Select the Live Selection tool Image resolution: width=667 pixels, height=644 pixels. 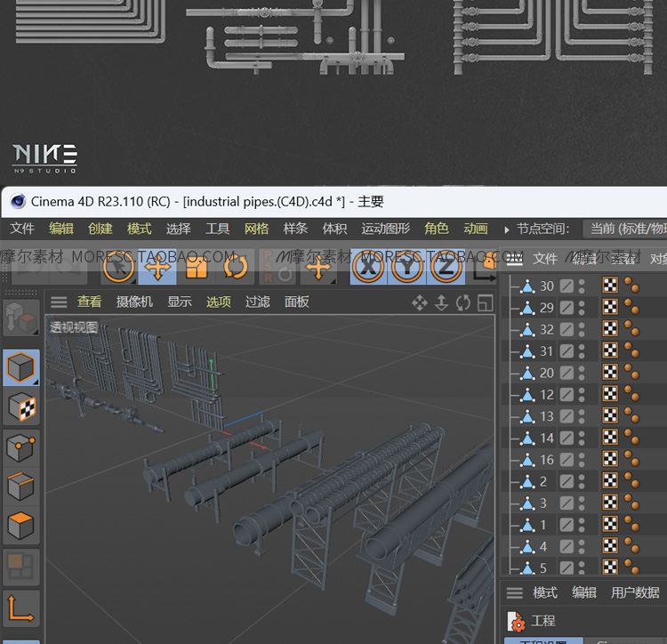[118, 267]
